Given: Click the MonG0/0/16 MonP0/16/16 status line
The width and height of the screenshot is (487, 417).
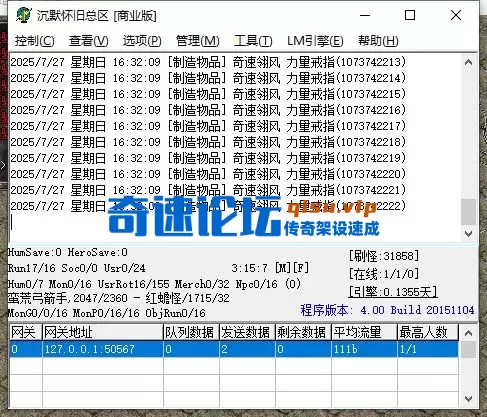Looking at the screenshot, I should 107,313.
